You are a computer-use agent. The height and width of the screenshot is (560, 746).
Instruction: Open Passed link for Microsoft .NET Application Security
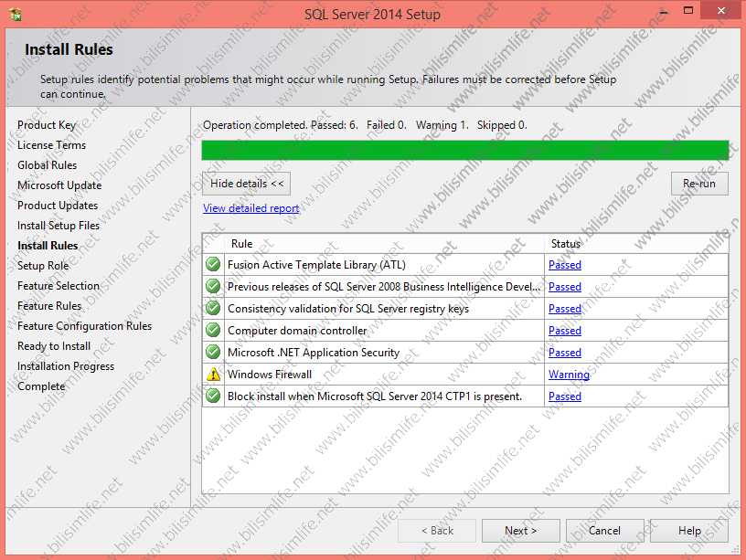[x=565, y=353]
